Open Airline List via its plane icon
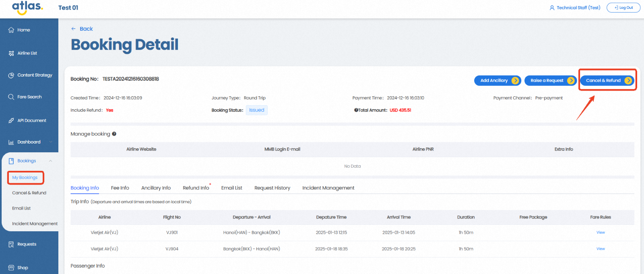The width and height of the screenshot is (644, 274). click(11, 53)
